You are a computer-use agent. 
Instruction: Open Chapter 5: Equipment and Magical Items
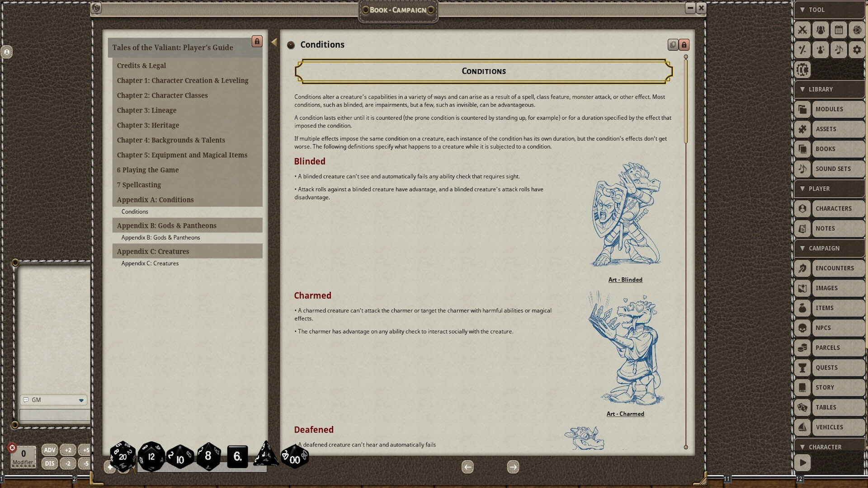(x=182, y=155)
